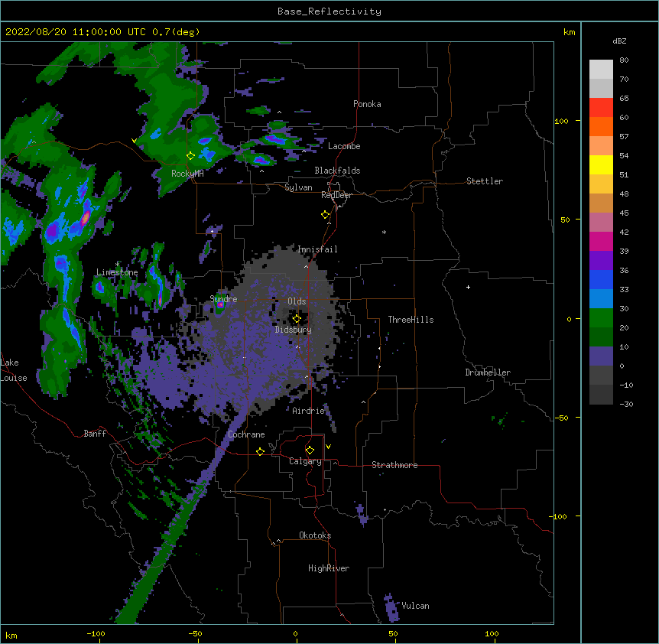Click the white plus marker north of Drumheller
This screenshot has width=659, height=644.
pyautogui.click(x=468, y=287)
